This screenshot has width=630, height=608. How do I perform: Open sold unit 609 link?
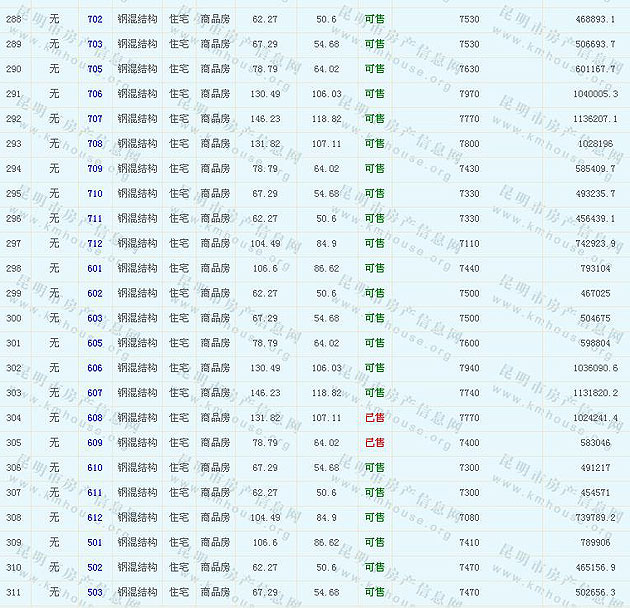pyautogui.click(x=95, y=442)
